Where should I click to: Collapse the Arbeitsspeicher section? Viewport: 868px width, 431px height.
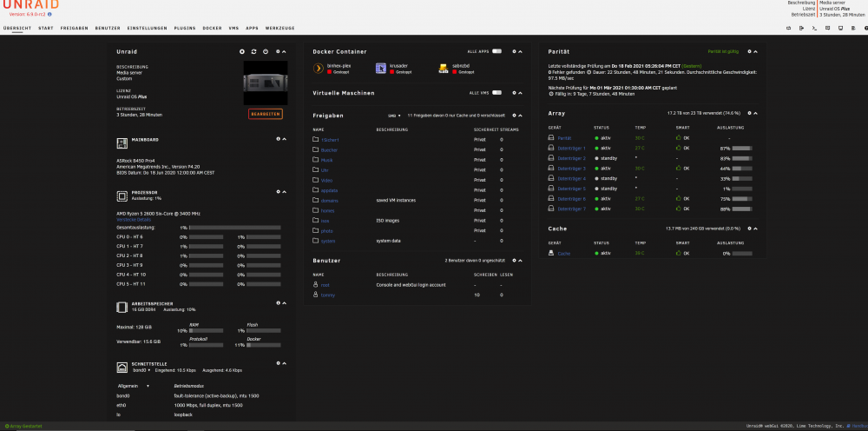[284, 303]
